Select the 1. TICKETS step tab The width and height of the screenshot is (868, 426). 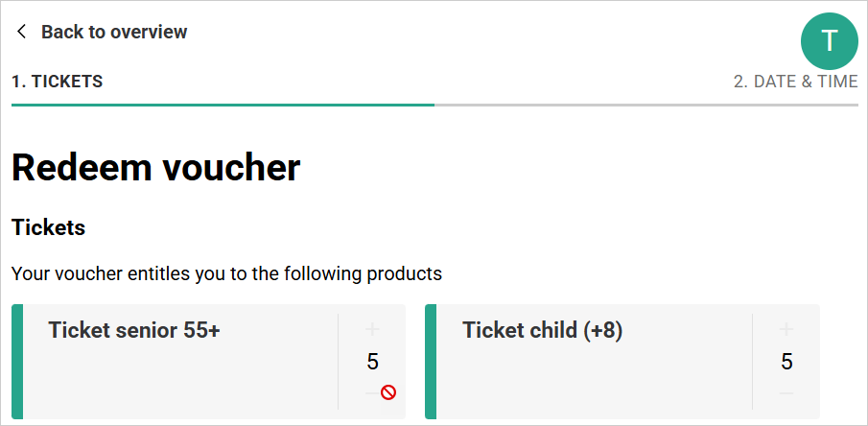(58, 82)
